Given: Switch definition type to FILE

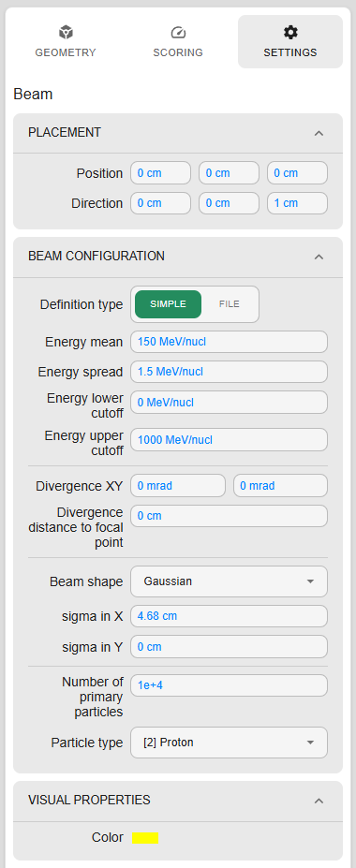Looking at the screenshot, I should (x=230, y=304).
